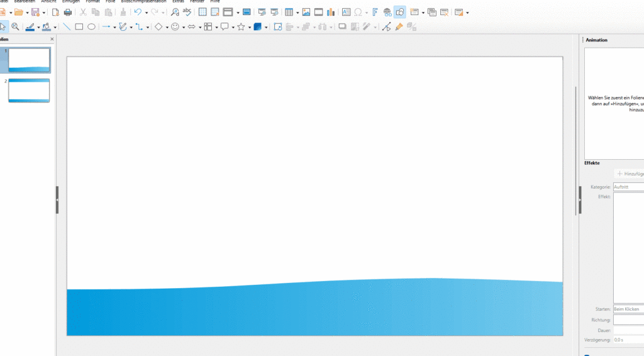Insert a text box from toolbar
The image size is (644, 356).
point(346,12)
